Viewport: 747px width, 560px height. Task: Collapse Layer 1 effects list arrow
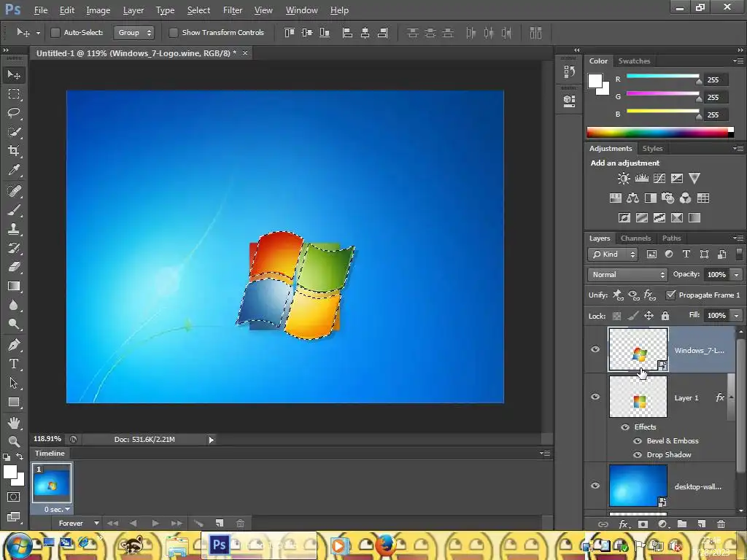(x=732, y=397)
